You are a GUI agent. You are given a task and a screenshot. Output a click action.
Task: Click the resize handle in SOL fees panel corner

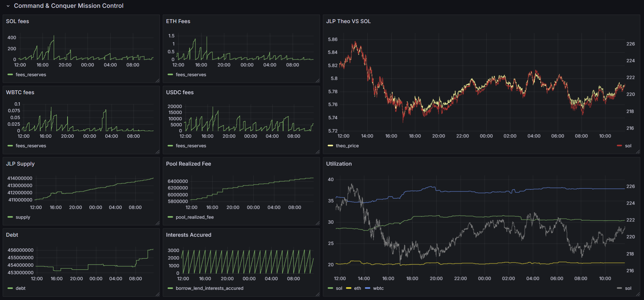pos(158,80)
